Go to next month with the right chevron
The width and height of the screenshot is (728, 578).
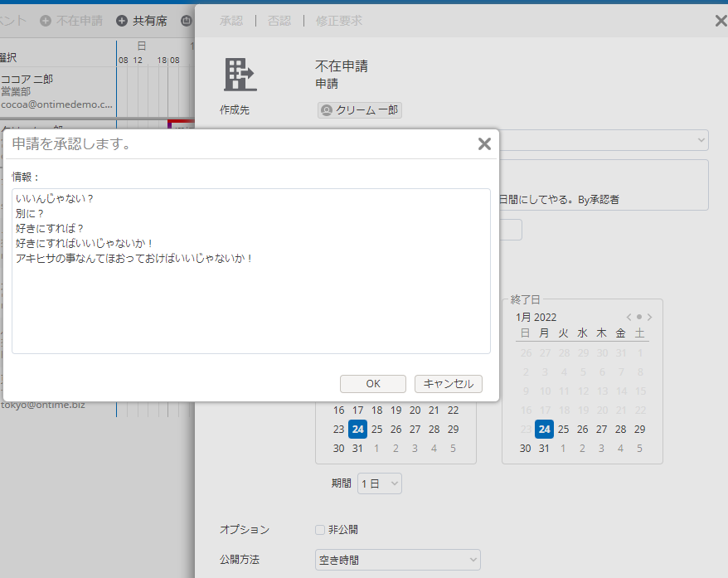pyautogui.click(x=649, y=317)
